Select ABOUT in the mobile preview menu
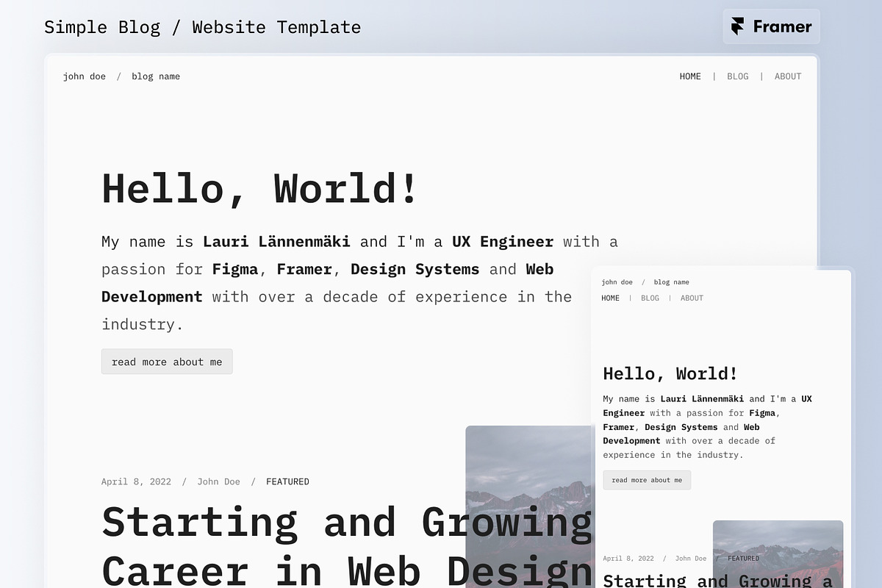This screenshot has height=588, width=882. click(692, 298)
